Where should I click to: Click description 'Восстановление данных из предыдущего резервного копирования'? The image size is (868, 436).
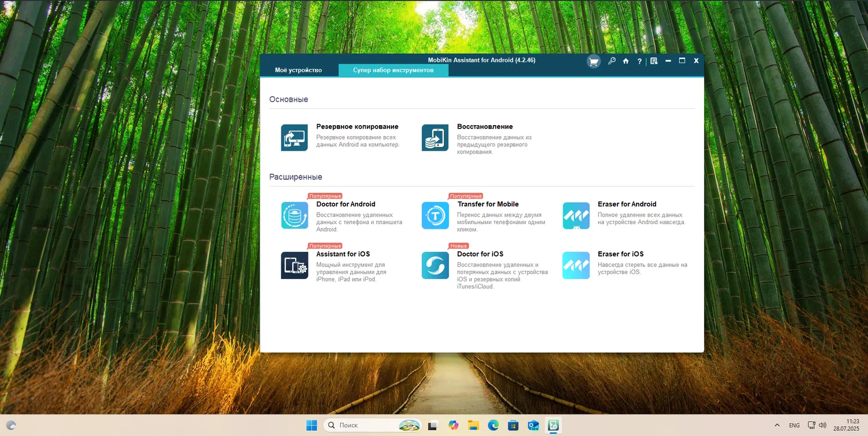[494, 145]
